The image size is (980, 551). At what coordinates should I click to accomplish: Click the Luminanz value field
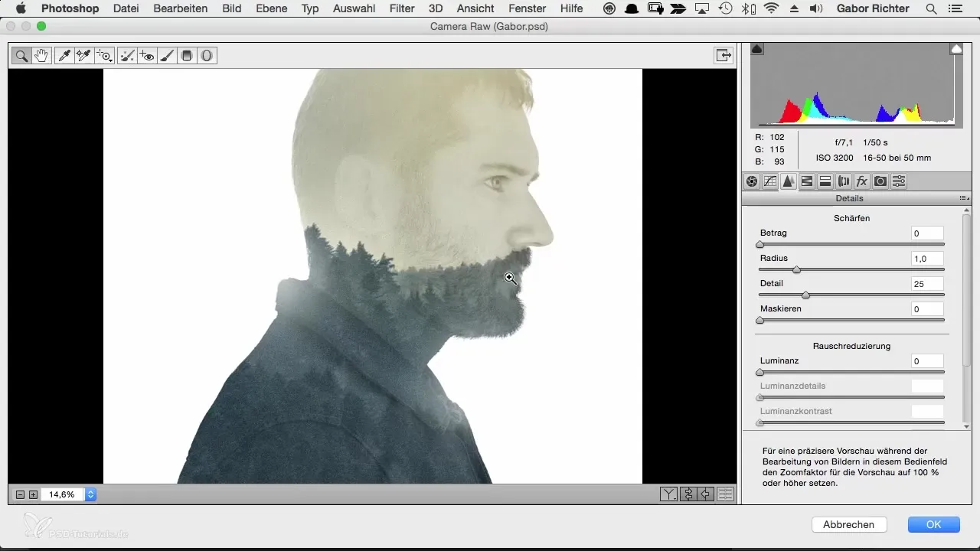click(x=927, y=360)
